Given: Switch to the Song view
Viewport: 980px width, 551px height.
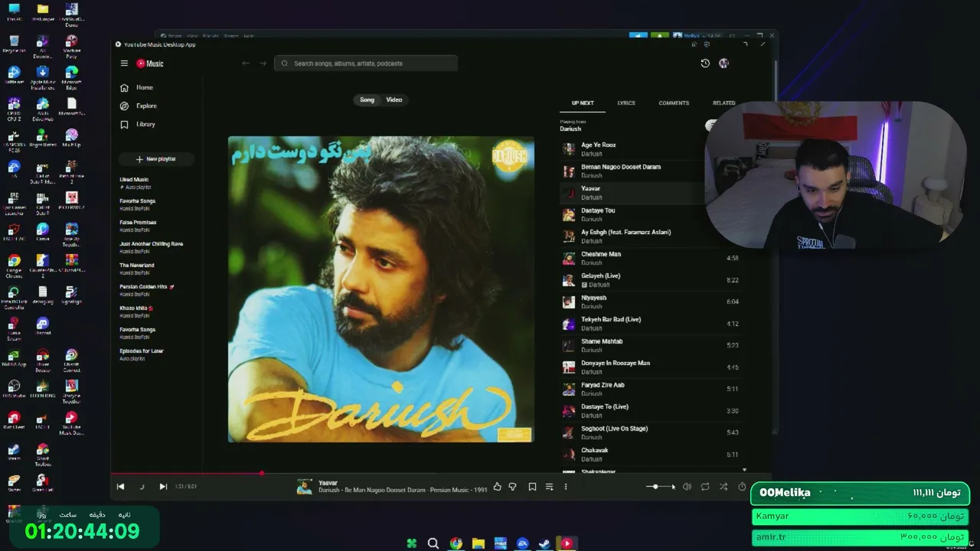Looking at the screenshot, I should point(367,100).
